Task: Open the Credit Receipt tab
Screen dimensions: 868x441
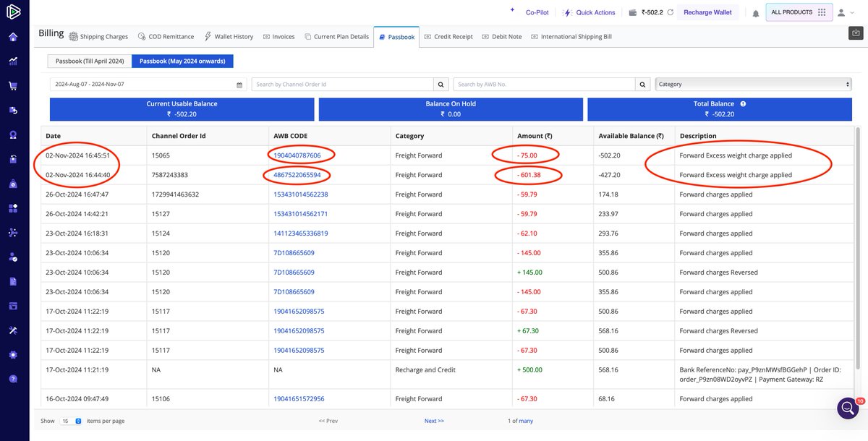Action: [448, 37]
